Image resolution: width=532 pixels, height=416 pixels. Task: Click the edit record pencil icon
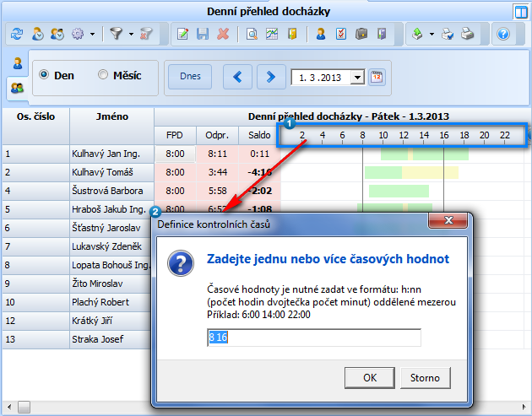182,34
